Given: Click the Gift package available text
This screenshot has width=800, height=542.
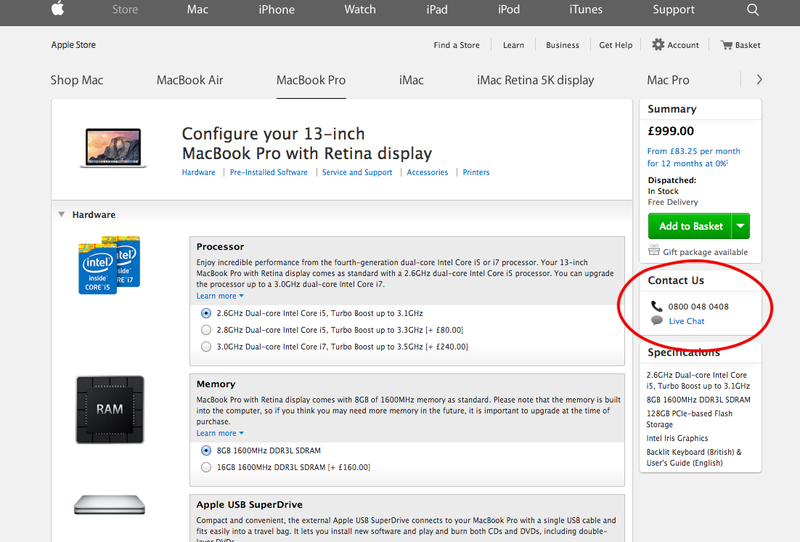Looking at the screenshot, I should [705, 252].
